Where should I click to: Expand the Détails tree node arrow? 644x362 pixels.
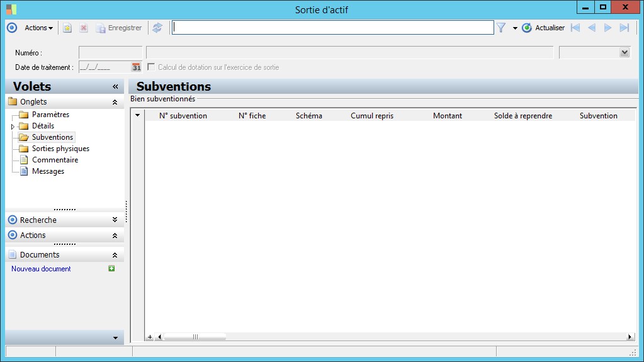pyautogui.click(x=13, y=127)
